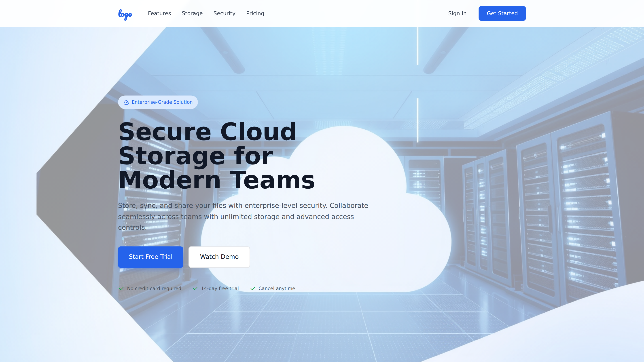
Task: Click green checkmark beside 14-day free trial
Action: click(195, 288)
